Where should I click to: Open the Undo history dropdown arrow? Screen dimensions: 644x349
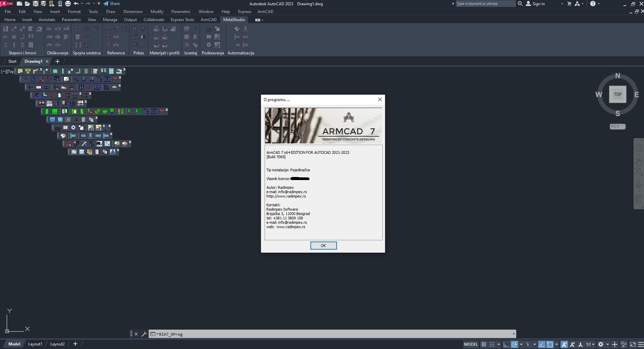(x=82, y=4)
